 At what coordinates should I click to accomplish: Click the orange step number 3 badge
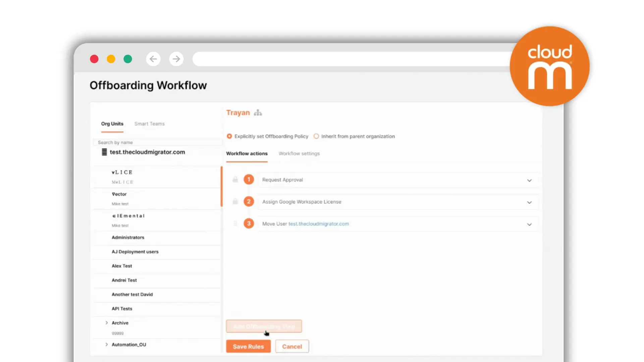coord(249,224)
